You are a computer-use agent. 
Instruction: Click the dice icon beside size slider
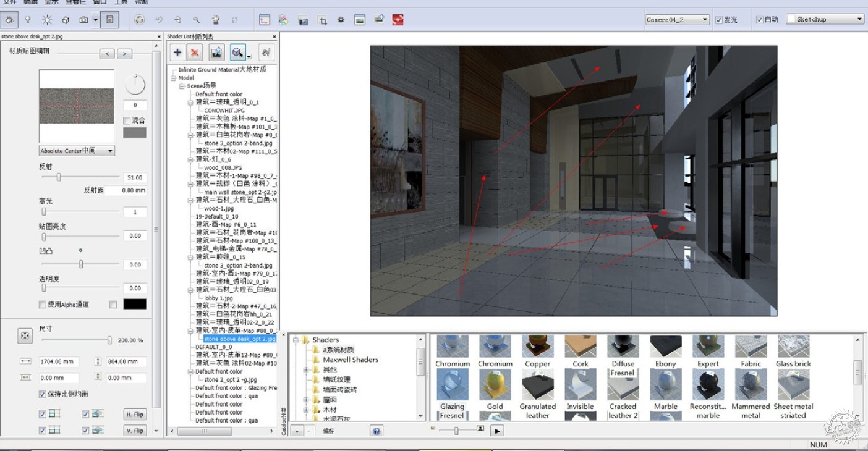click(24, 335)
